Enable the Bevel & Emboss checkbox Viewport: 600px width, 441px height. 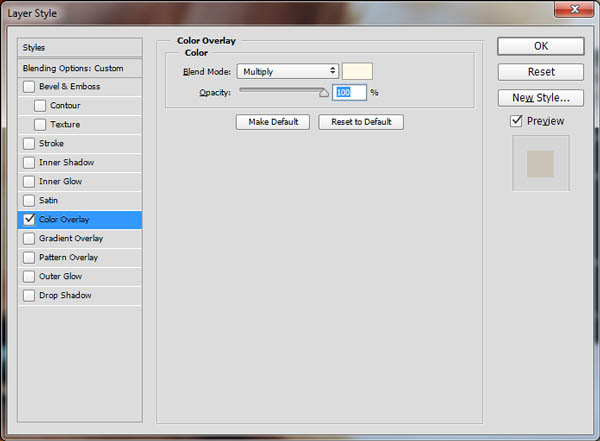29,87
